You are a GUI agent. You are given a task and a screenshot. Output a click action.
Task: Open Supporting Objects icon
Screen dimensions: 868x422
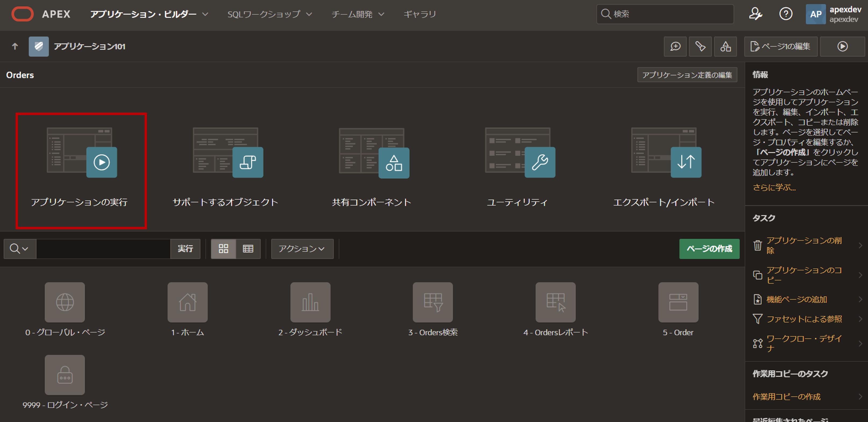[x=248, y=162]
